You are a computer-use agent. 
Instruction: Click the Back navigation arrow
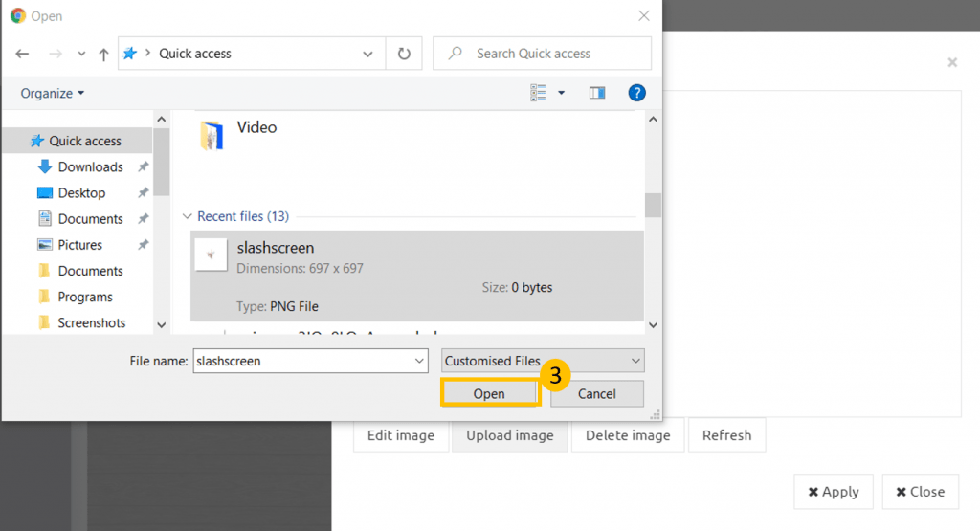(x=22, y=54)
